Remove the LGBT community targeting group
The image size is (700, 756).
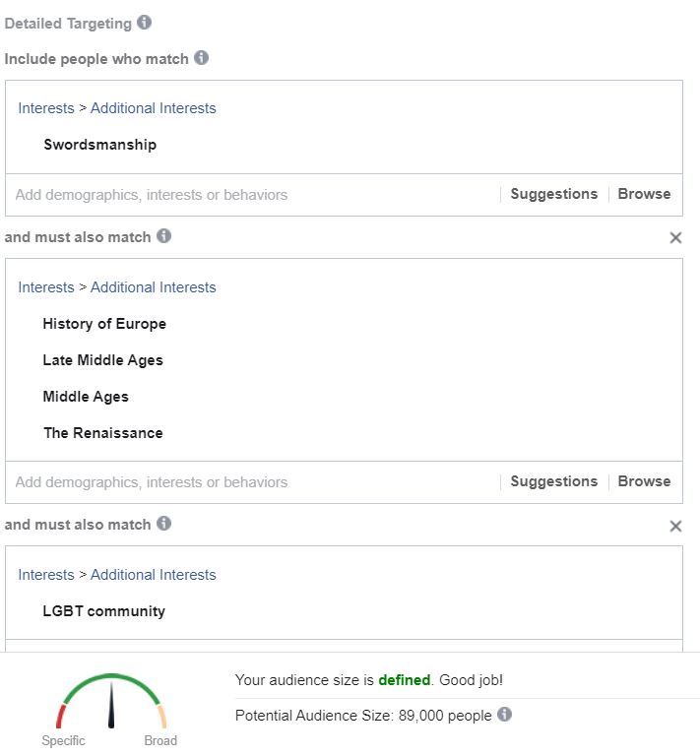click(675, 526)
